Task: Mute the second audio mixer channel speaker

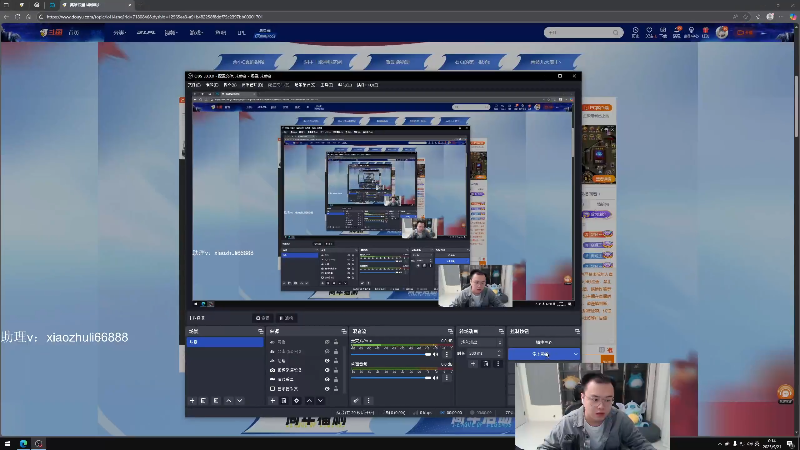Action: click(x=436, y=378)
